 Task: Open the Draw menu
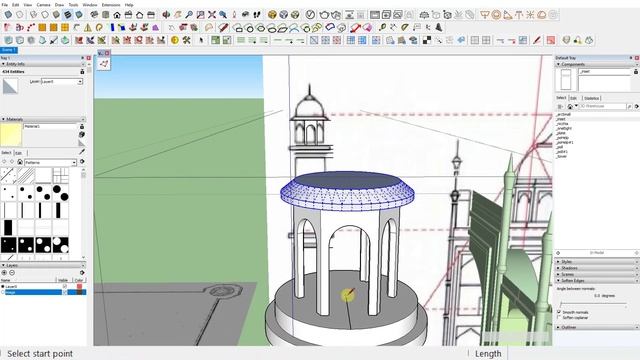60,5
